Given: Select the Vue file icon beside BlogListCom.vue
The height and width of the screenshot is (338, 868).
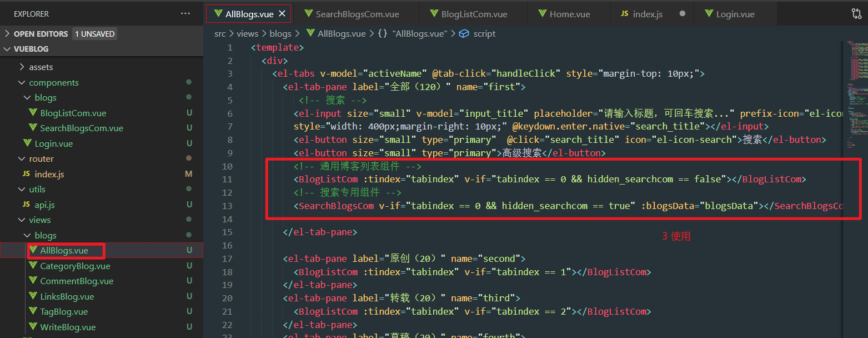Looking at the screenshot, I should pyautogui.click(x=33, y=113).
